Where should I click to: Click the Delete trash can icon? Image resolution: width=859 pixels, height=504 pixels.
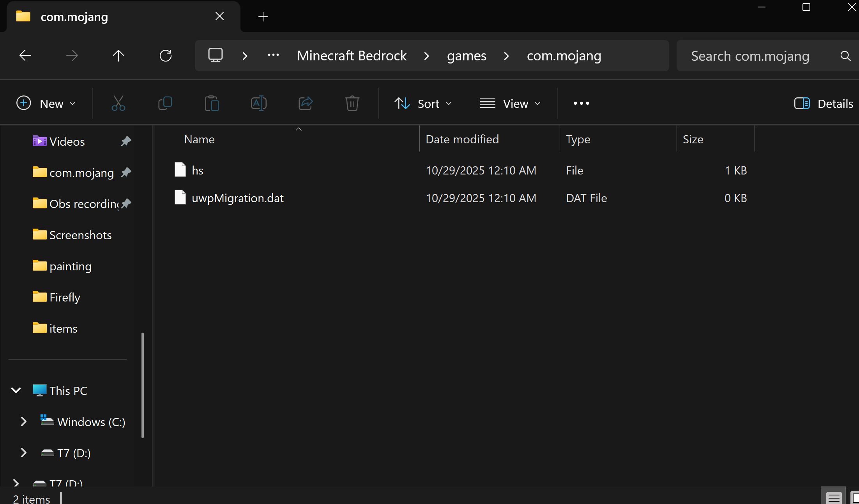click(x=352, y=104)
